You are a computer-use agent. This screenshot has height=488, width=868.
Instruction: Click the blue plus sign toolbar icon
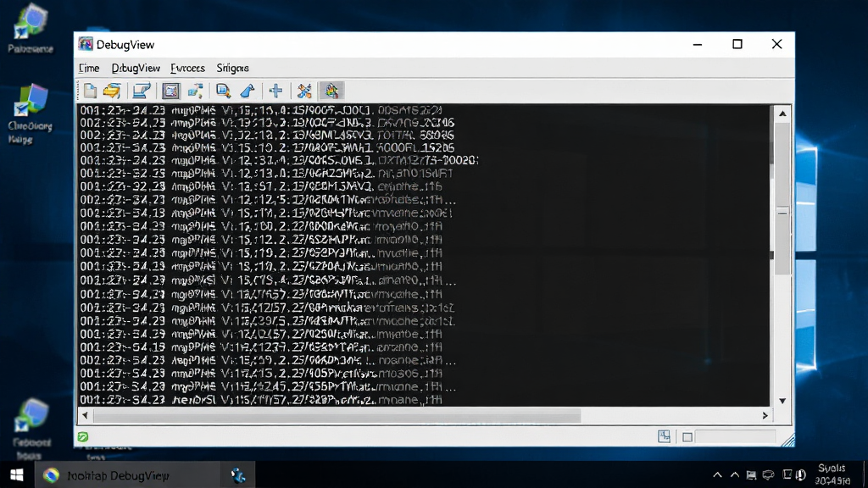(275, 91)
